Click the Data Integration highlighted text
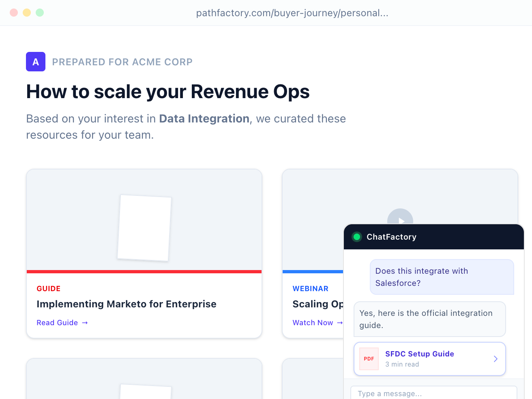This screenshot has height=399, width=532. point(204,118)
